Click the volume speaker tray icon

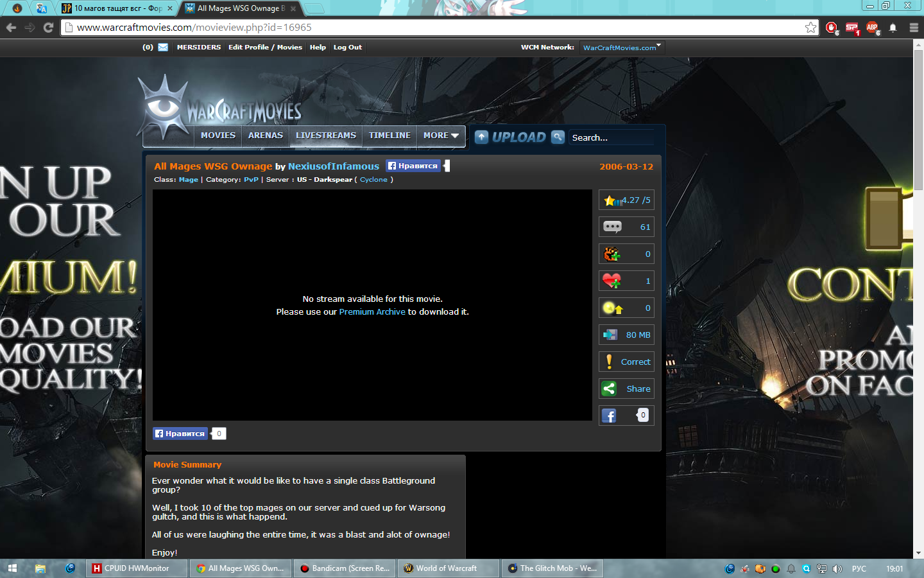837,568
